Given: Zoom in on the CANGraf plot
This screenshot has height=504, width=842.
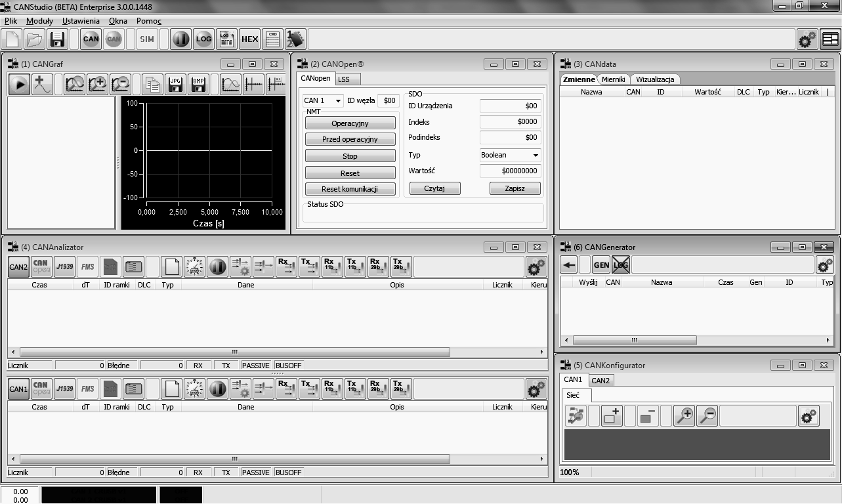Looking at the screenshot, I should point(97,85).
